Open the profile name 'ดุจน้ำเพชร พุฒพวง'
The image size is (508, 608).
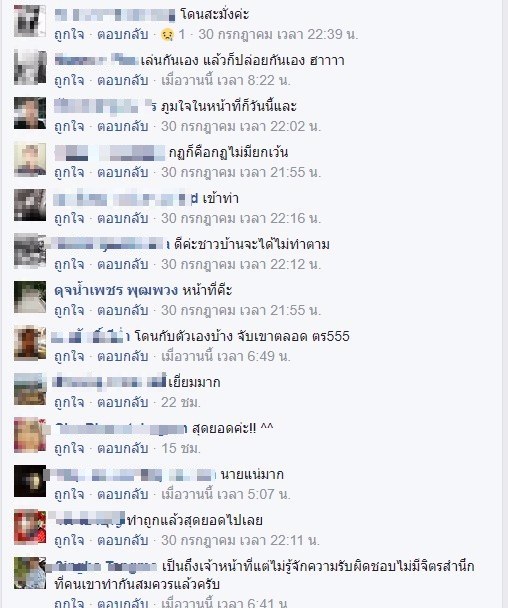(x=116, y=290)
